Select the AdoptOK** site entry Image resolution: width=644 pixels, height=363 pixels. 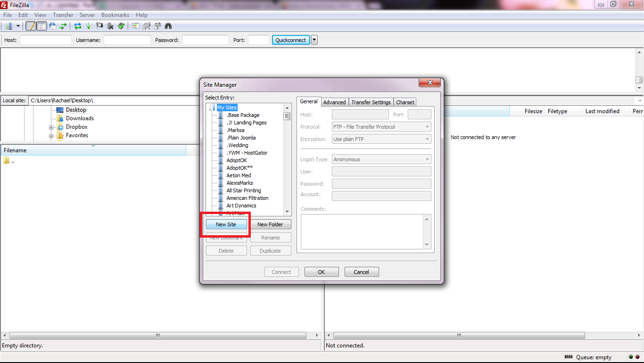pyautogui.click(x=239, y=168)
